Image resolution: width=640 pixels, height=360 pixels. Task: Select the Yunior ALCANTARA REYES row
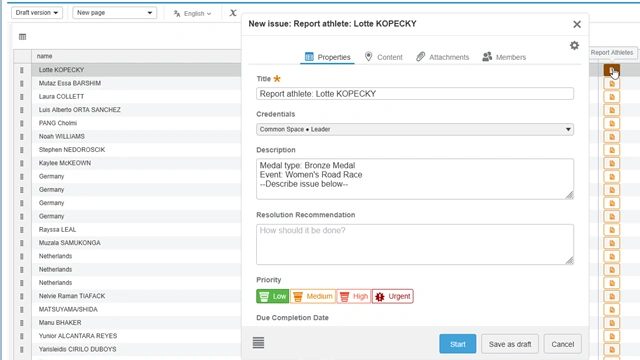(x=136, y=336)
